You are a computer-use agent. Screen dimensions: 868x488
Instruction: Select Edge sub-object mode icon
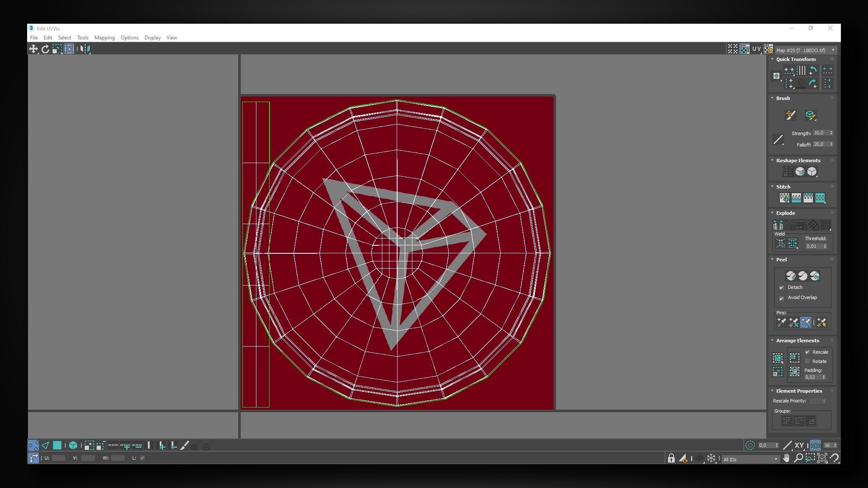click(x=45, y=445)
